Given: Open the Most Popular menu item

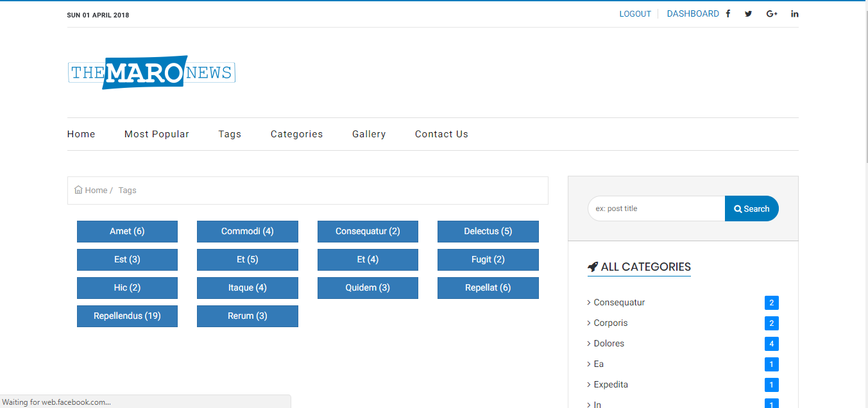Looking at the screenshot, I should pos(157,134).
